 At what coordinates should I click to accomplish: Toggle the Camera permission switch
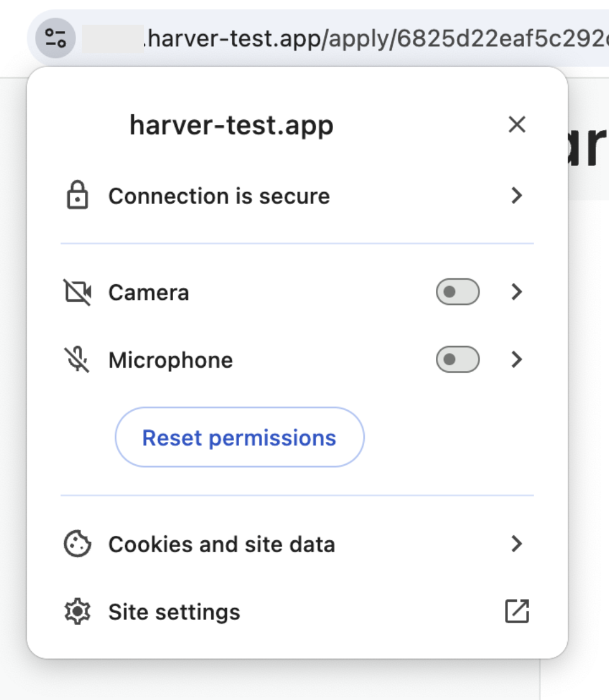coord(457,292)
